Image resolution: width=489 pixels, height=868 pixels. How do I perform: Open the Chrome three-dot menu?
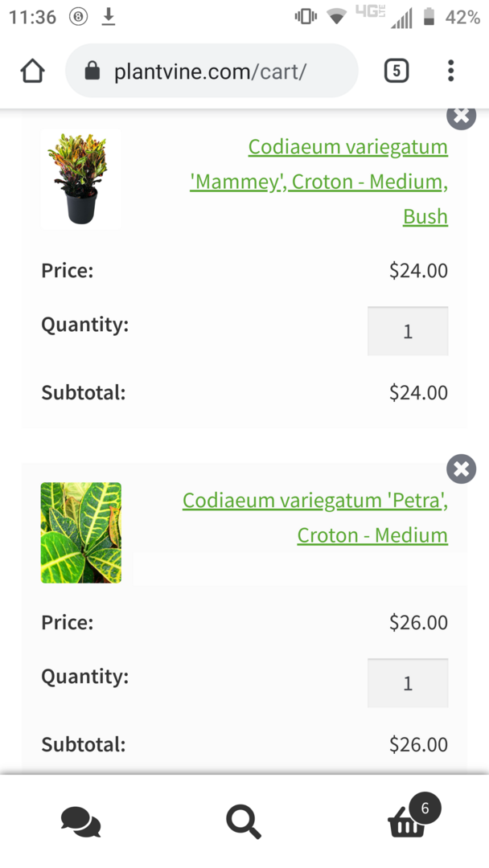pyautogui.click(x=450, y=72)
